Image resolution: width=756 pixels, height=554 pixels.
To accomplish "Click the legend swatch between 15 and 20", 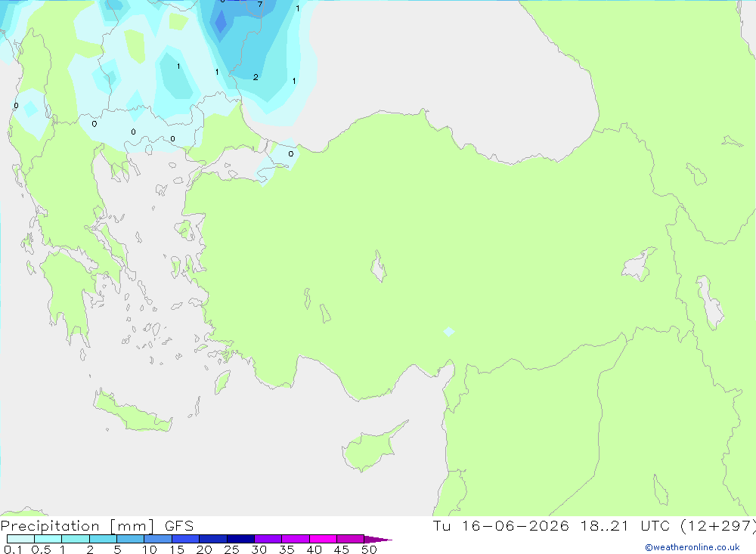I will pos(186,539).
